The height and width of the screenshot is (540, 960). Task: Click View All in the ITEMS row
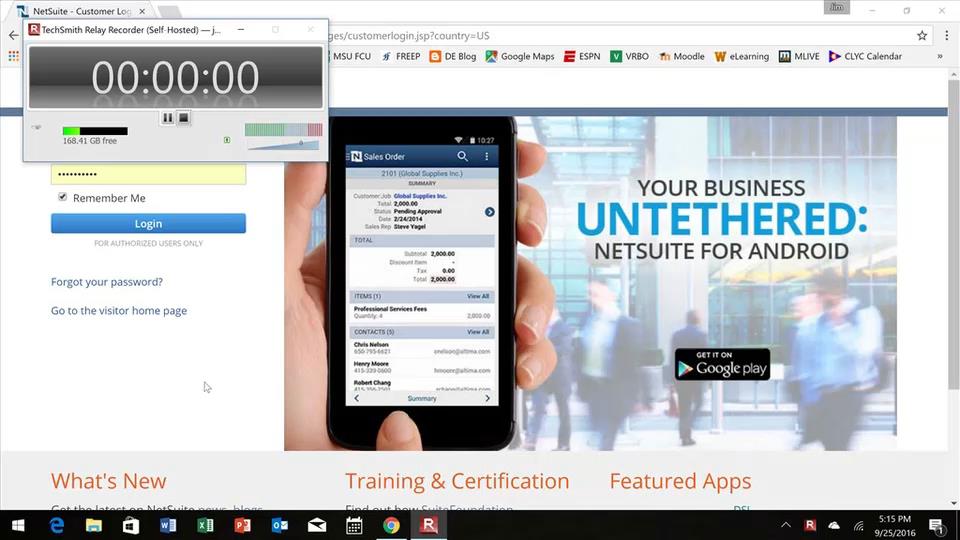[x=478, y=296]
